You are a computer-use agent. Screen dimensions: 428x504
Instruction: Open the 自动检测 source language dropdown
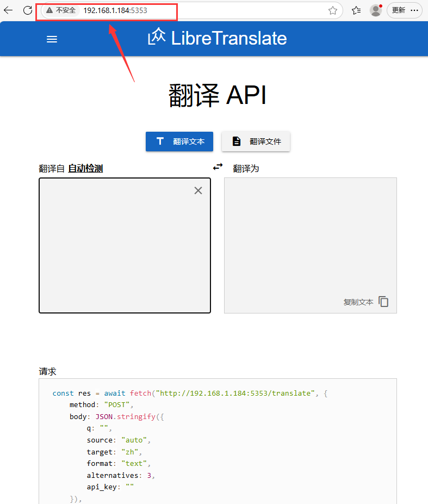click(85, 168)
